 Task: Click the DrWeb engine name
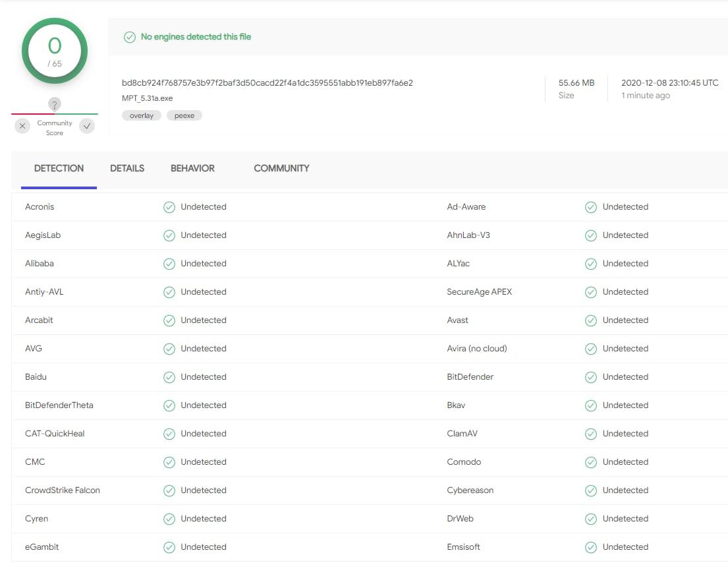point(460,518)
